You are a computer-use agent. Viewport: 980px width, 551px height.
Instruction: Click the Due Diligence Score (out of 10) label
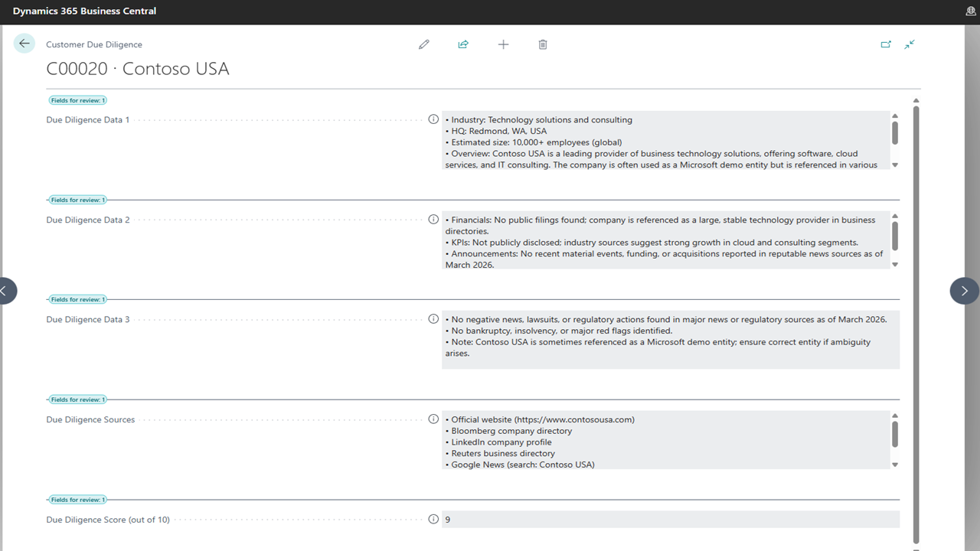click(x=108, y=520)
